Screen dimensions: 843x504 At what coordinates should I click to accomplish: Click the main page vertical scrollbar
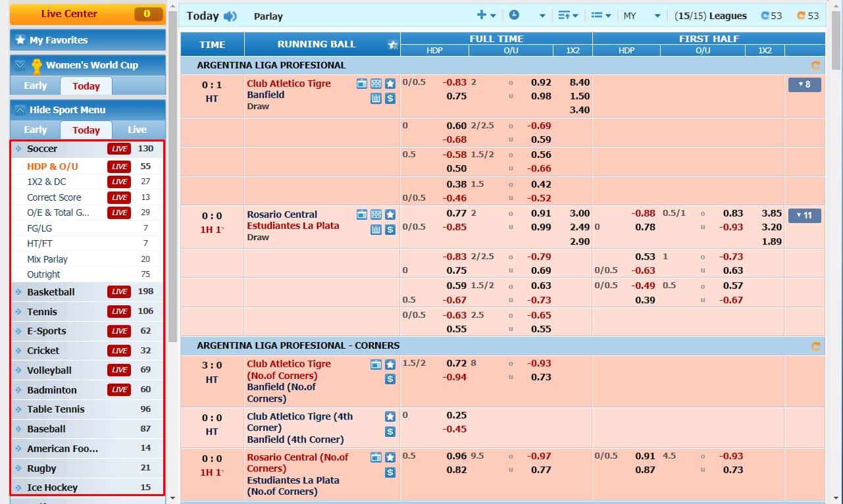click(836, 39)
